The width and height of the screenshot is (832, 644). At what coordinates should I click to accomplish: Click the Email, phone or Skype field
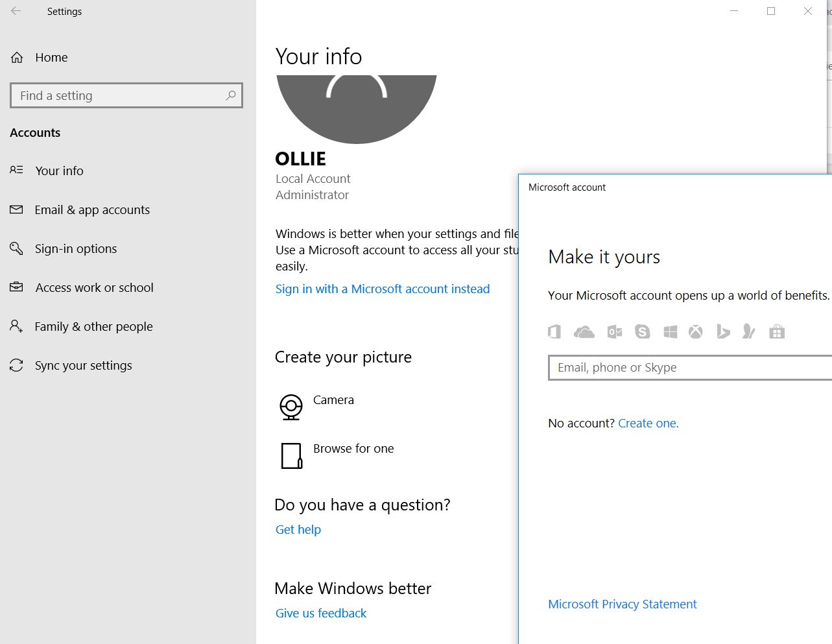point(690,368)
